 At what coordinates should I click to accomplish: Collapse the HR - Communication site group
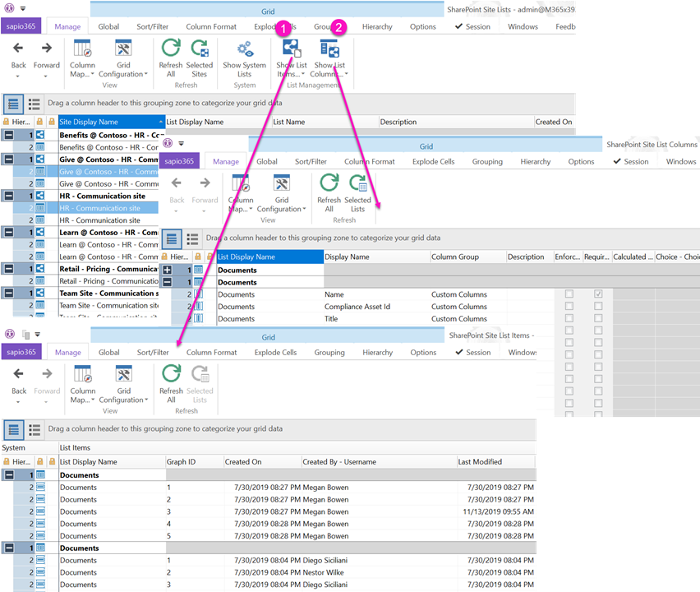8,196
